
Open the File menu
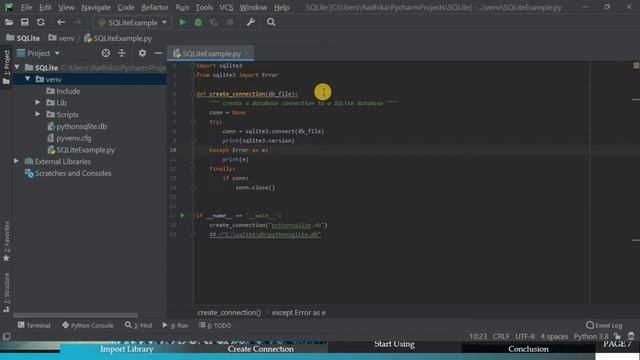[x=27, y=7]
